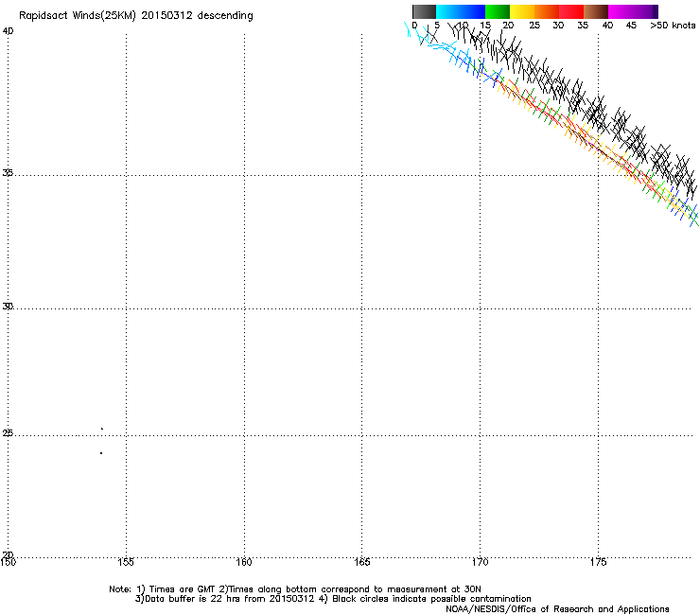The width and height of the screenshot is (700, 615).
Task: Click 'NOAA/NESDIS/Office of Research and Applications' credit
Action: point(557,609)
